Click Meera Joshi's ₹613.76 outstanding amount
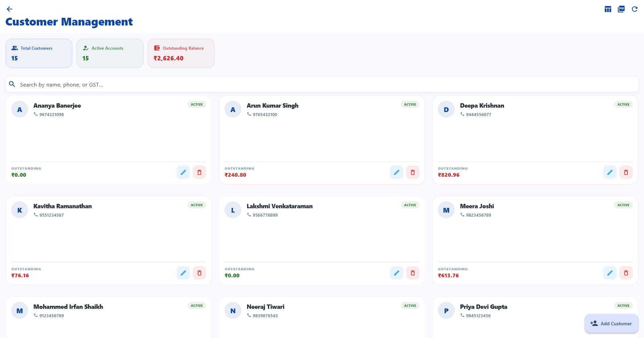Screen dimensions: 644x338 pyautogui.click(x=448, y=276)
